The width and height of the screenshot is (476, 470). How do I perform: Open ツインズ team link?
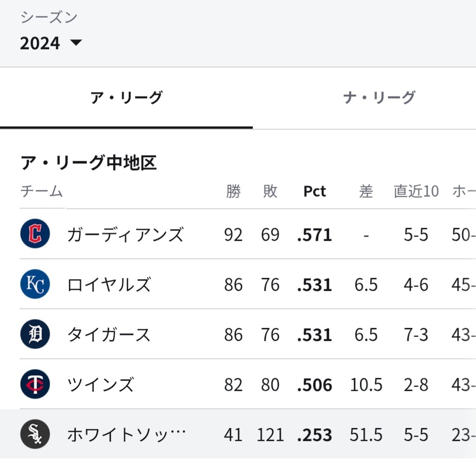(100, 384)
